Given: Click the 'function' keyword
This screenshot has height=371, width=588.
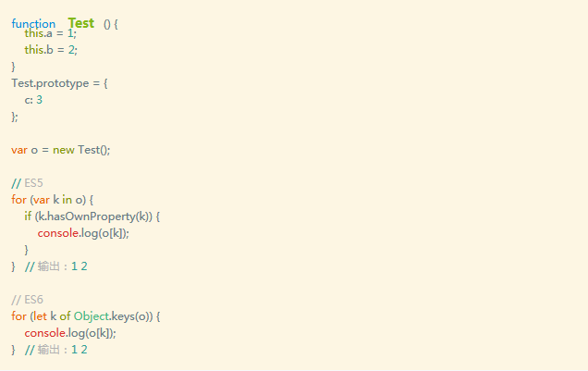Looking at the screenshot, I should point(33,24).
